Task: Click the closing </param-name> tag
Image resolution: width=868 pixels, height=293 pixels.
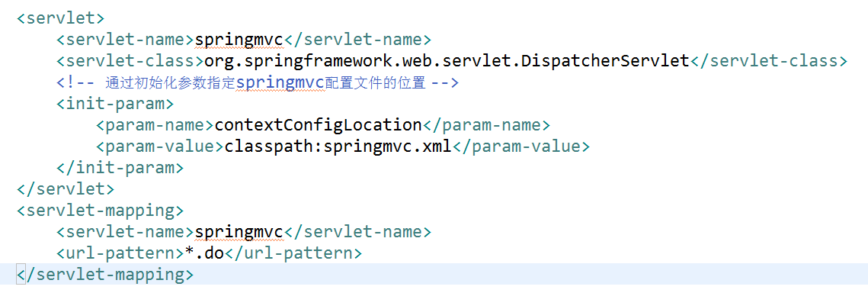Action: (x=487, y=125)
